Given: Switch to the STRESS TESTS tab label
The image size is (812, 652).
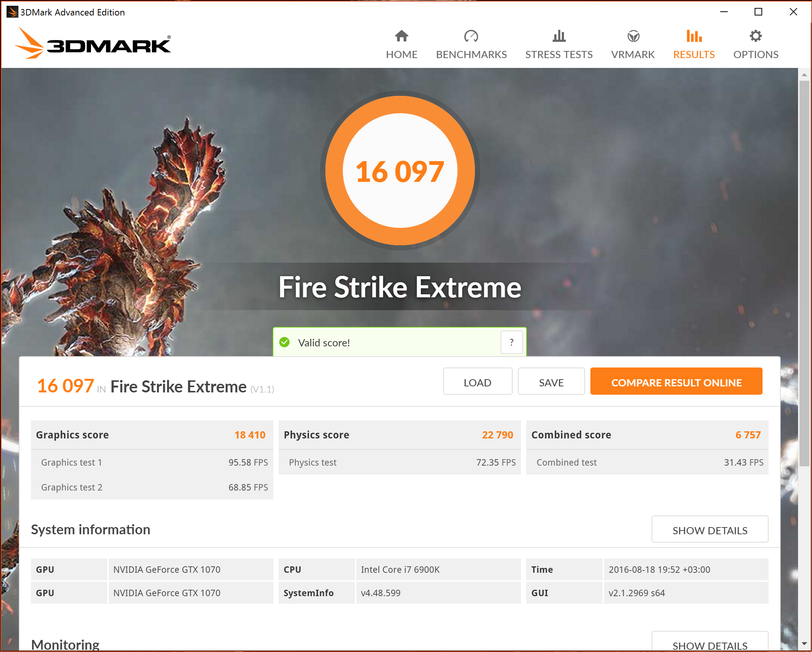Looking at the screenshot, I should click(x=559, y=55).
